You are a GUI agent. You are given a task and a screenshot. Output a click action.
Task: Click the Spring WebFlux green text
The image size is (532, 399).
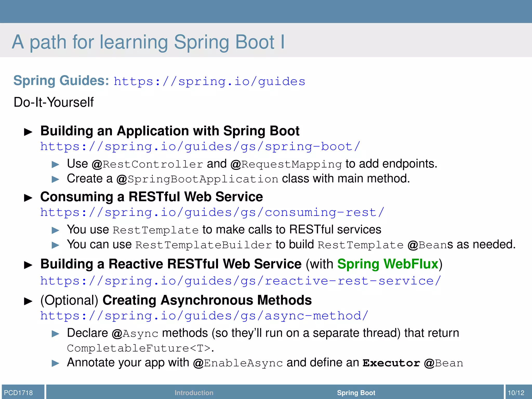[388, 264]
